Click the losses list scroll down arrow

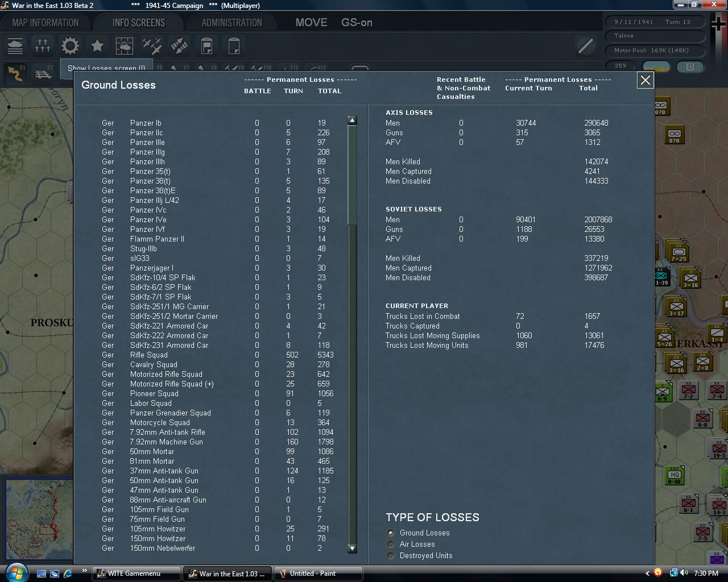click(x=352, y=548)
